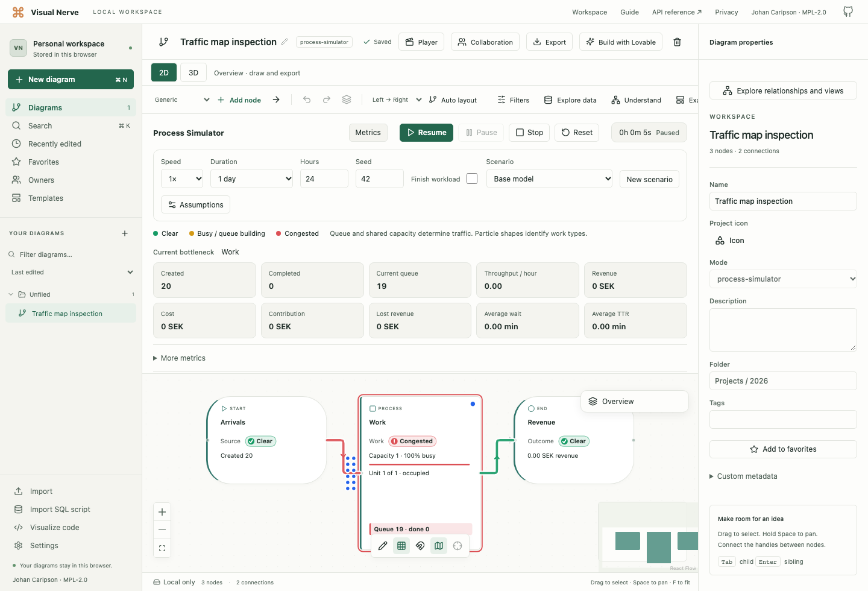Zoom in on the canvas
868x591 pixels.
coord(162,512)
